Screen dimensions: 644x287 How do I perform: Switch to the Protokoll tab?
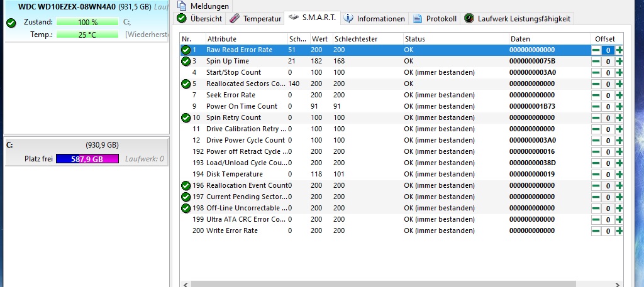tap(435, 18)
